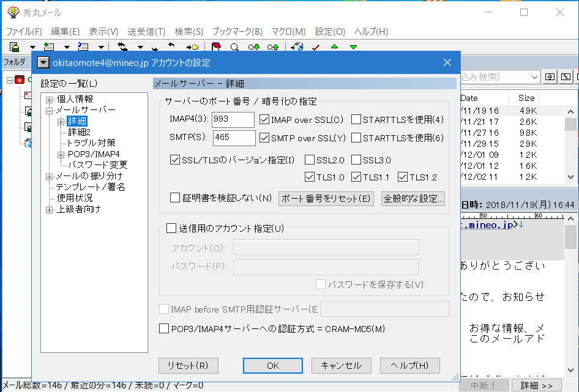Image resolution: width=579 pixels, height=392 pixels.
Task: Click the send/receive arrows toolbar icon
Action: [x=122, y=47]
